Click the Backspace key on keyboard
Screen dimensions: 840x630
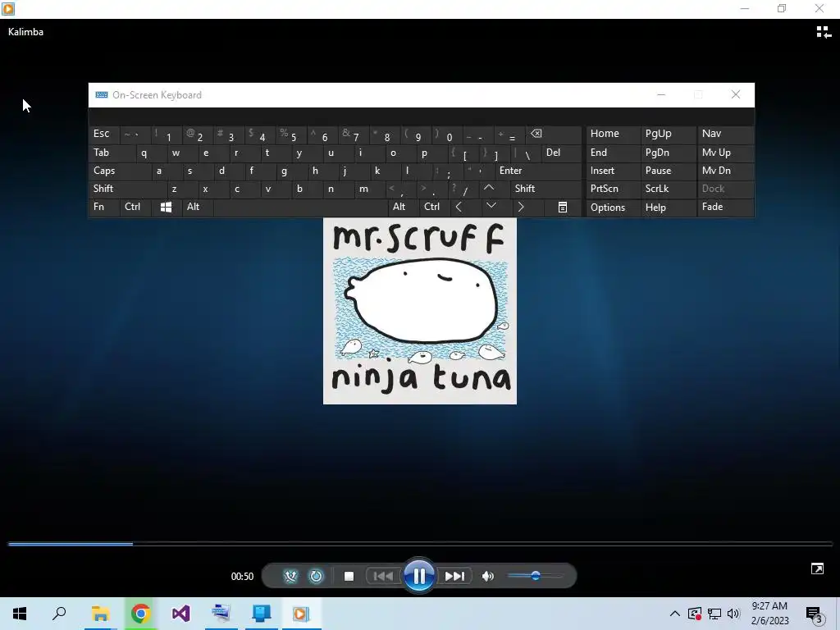pos(554,134)
